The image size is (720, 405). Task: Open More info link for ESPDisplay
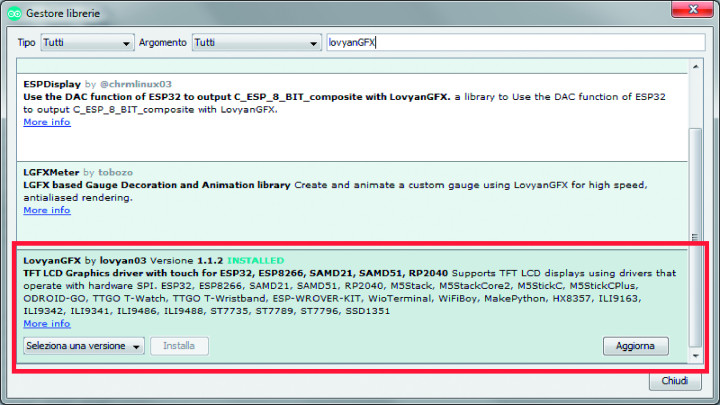[x=47, y=122]
